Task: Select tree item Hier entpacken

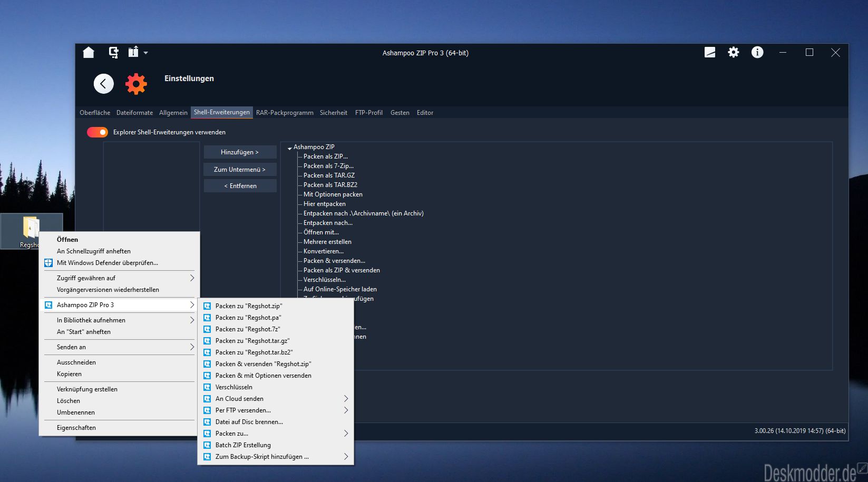Action: coord(324,204)
